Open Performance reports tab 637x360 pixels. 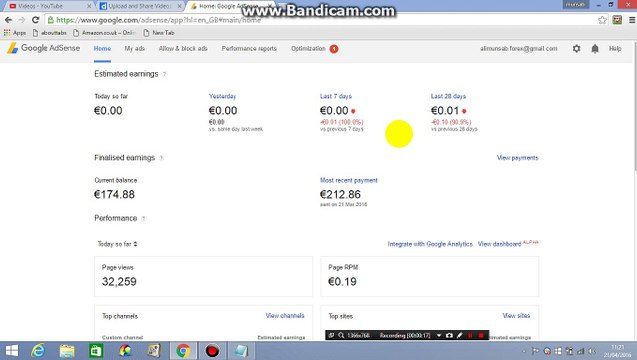click(249, 49)
